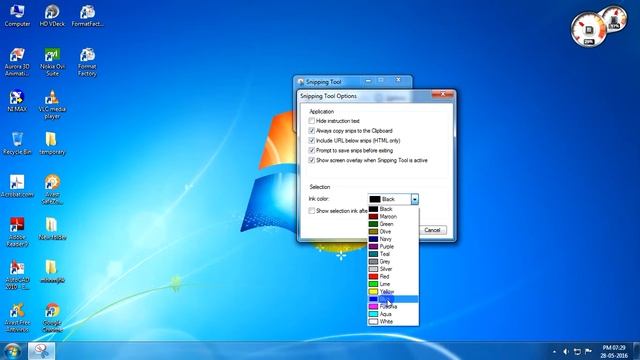Uncheck Include URL below snips option

[312, 140]
